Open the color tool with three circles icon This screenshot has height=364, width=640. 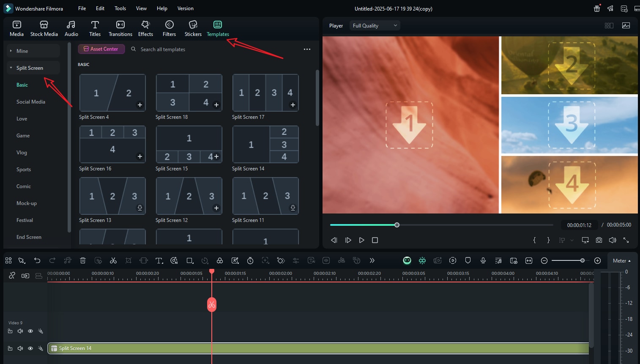pos(219,260)
